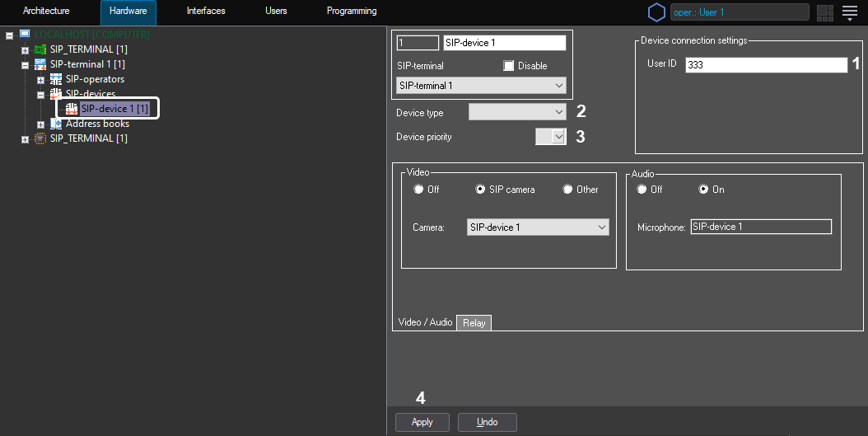Open the hamburger menu with arrow
Image resolution: width=868 pixels, height=436 pixels.
tap(850, 12)
